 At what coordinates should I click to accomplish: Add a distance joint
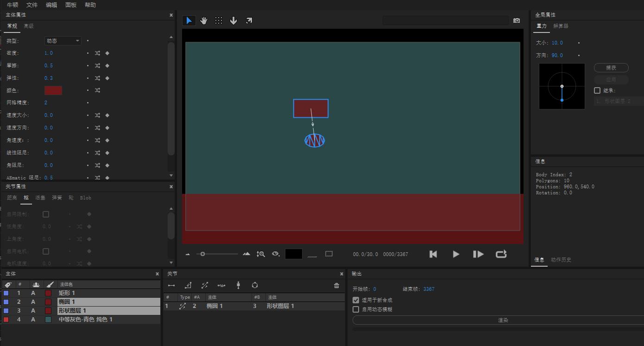(x=171, y=285)
